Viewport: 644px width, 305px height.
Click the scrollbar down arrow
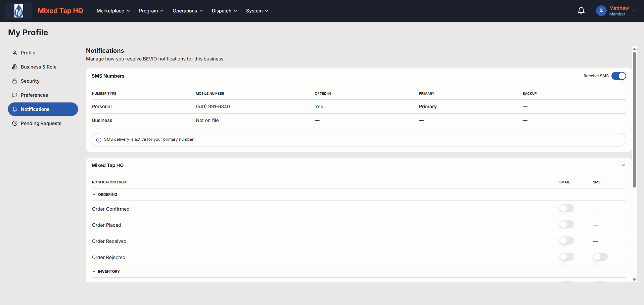(x=634, y=279)
